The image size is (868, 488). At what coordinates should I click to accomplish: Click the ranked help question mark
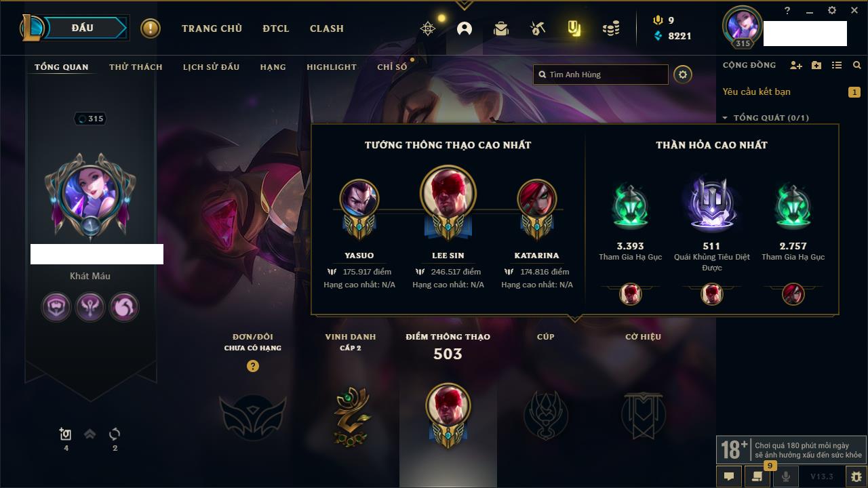(253, 366)
